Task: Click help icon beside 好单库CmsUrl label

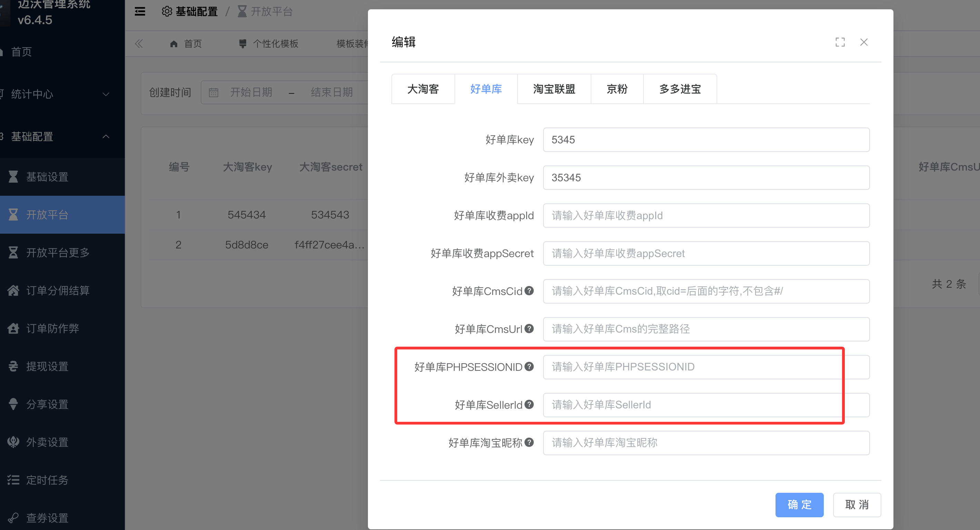Action: (529, 329)
